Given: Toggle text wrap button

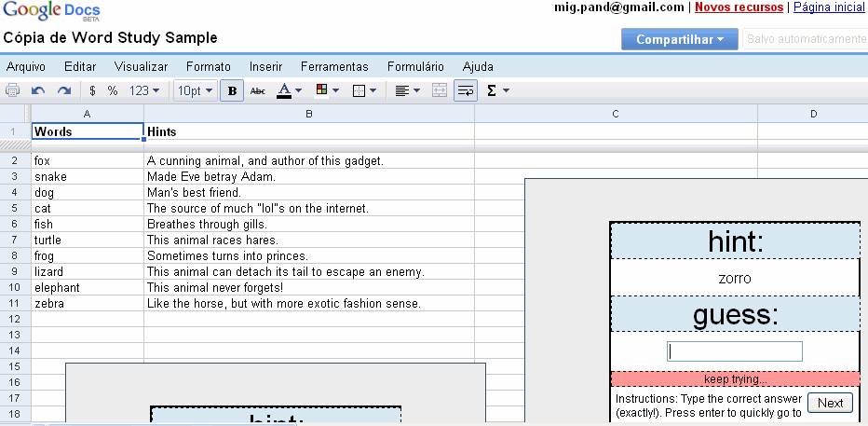Looking at the screenshot, I should [466, 90].
